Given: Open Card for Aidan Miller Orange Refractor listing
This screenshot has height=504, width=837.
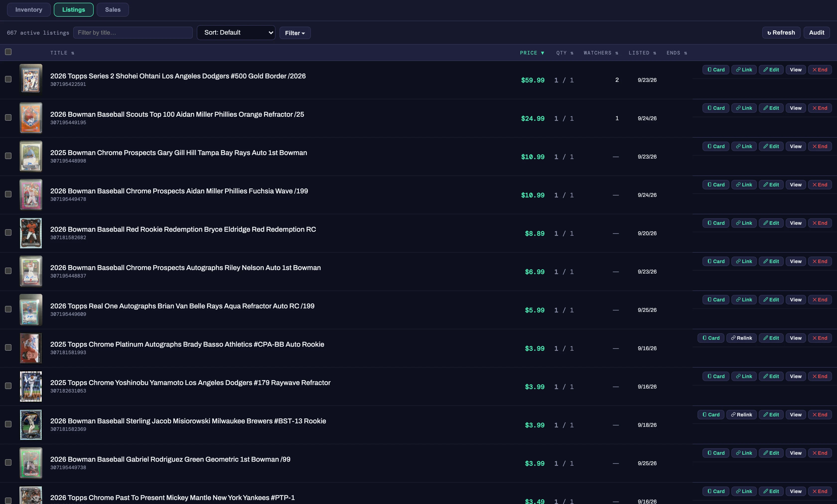Looking at the screenshot, I should (715, 108).
